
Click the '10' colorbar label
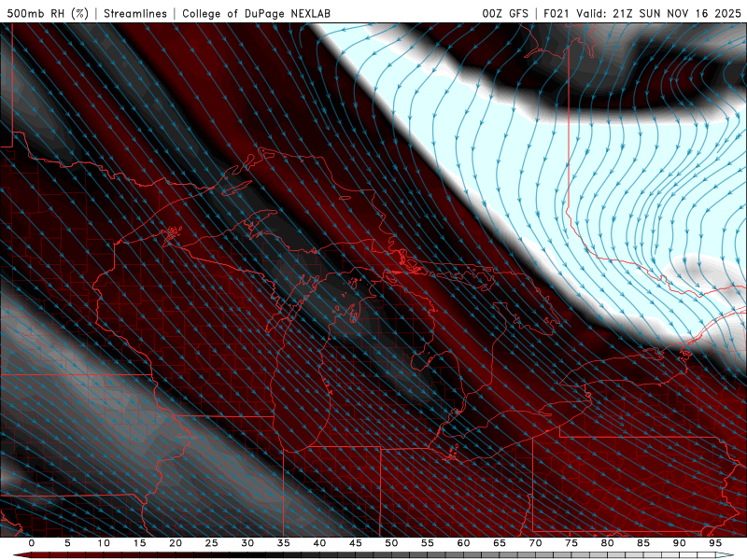pyautogui.click(x=104, y=543)
